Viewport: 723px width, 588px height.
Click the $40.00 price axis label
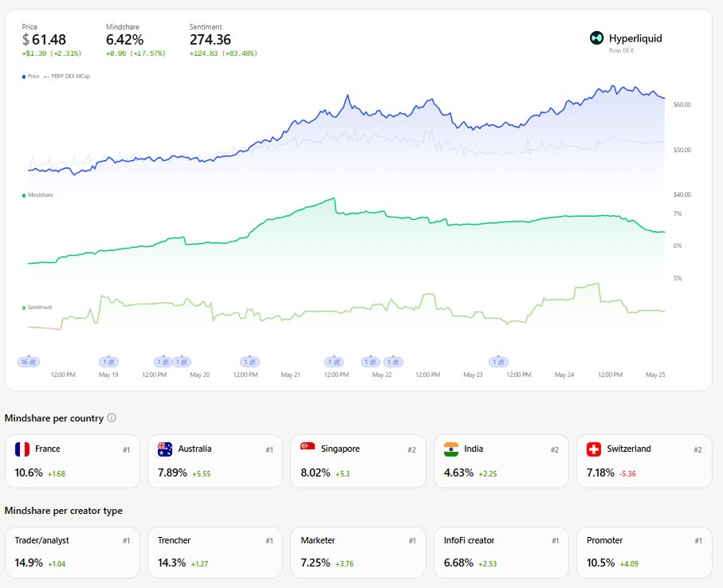point(682,194)
